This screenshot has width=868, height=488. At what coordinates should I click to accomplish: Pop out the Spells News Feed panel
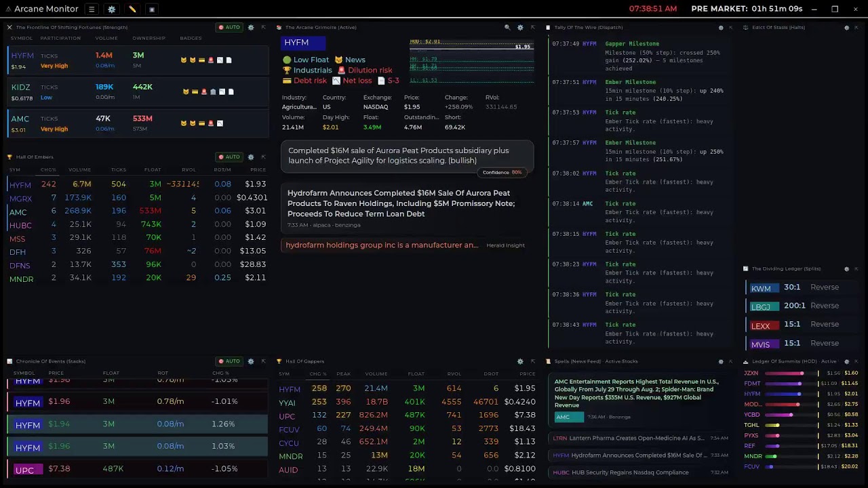pyautogui.click(x=731, y=361)
